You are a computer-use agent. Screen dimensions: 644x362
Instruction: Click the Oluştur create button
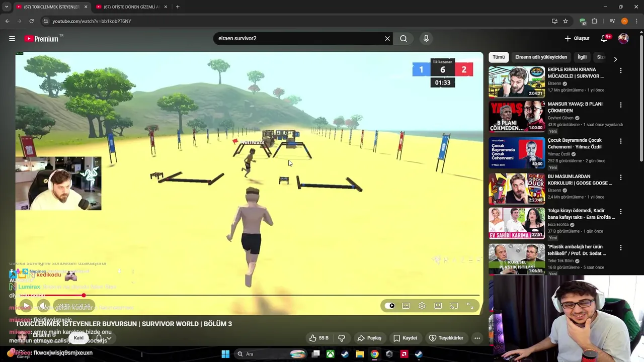pyautogui.click(x=577, y=38)
